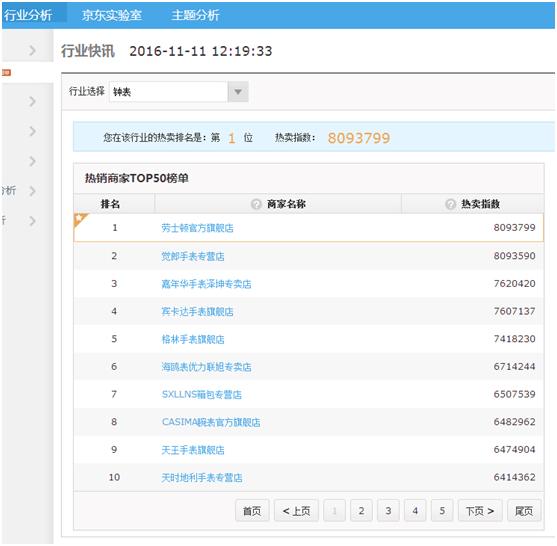Click the 热销商家TOP50榜单 title

point(137,178)
